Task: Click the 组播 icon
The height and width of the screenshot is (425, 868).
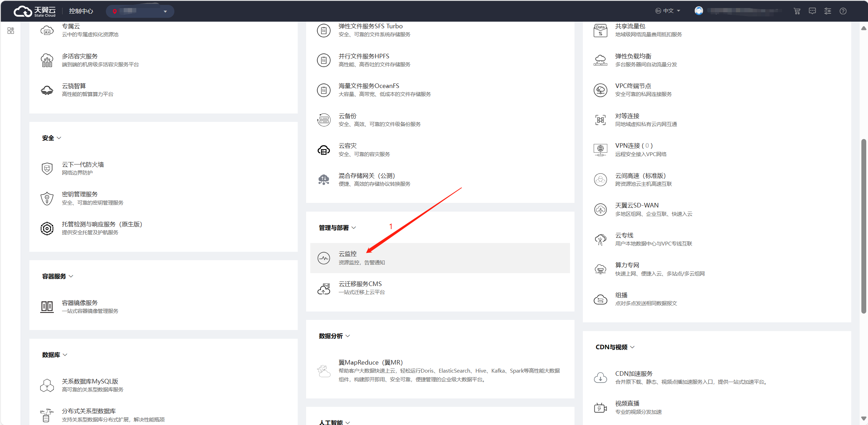Action: point(601,299)
